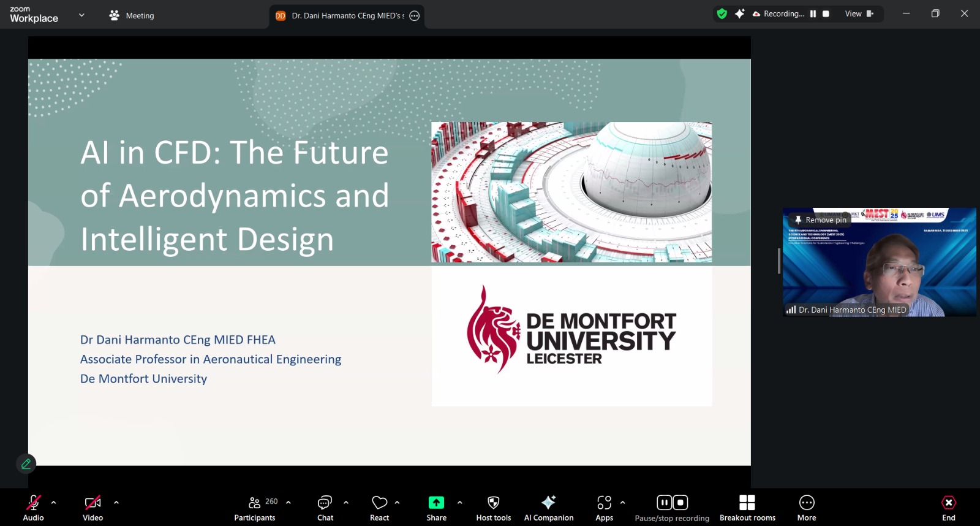Click Remove pin on the speaker video

pyautogui.click(x=821, y=220)
